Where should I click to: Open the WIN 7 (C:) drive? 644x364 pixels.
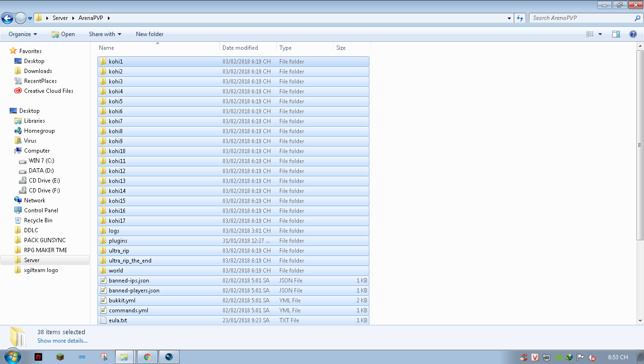(42, 161)
